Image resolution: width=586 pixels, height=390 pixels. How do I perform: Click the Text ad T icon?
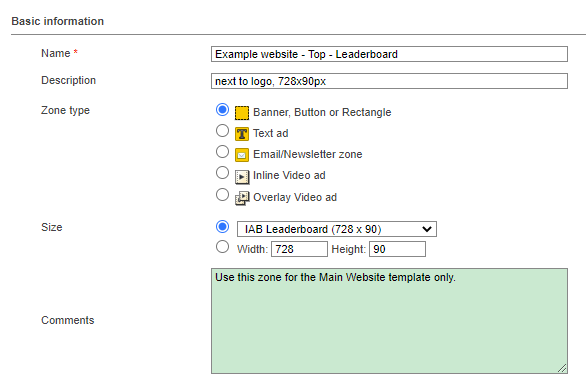coord(242,134)
